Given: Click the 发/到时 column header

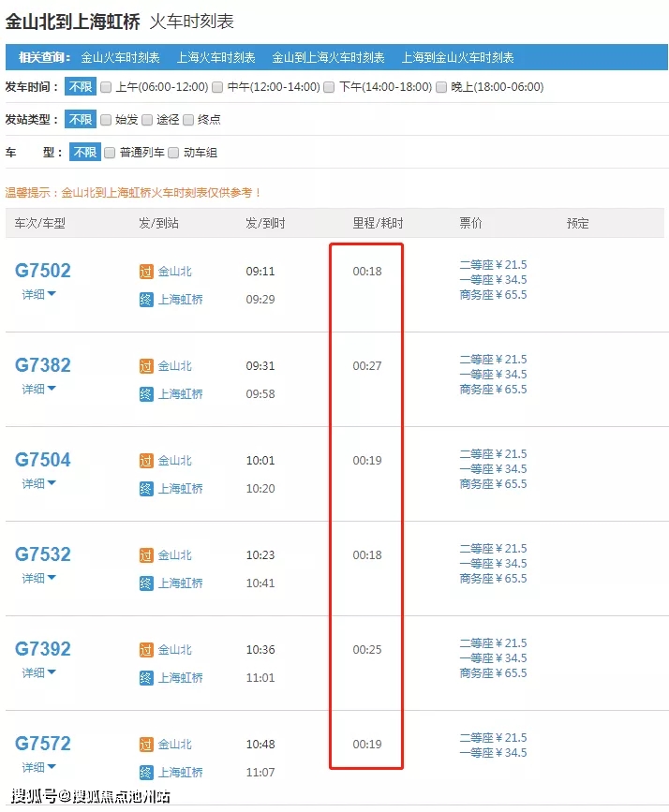Looking at the screenshot, I should coord(265,224).
